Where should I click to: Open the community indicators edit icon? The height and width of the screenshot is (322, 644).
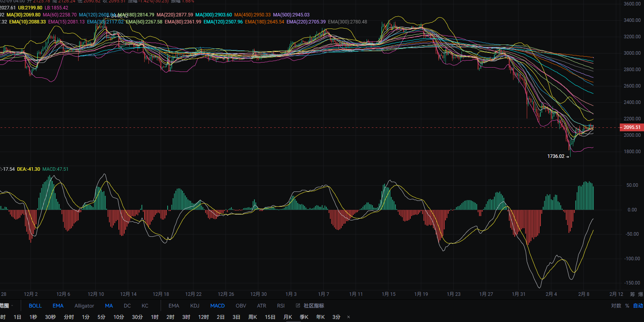[298, 306]
